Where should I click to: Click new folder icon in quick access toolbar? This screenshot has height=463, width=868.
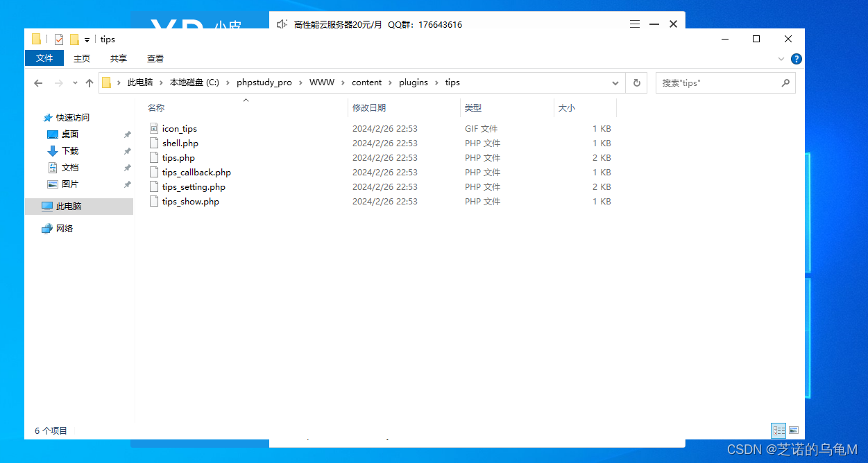pyautogui.click(x=74, y=40)
